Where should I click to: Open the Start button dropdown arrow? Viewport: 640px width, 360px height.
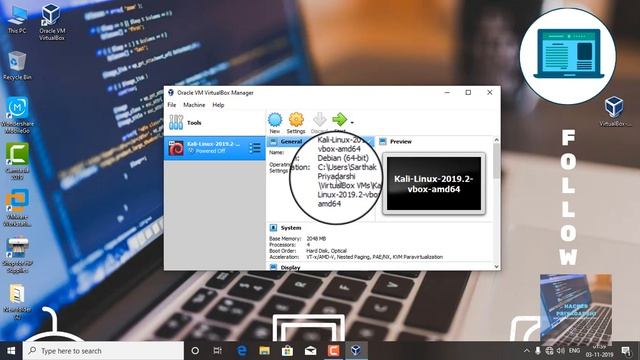click(352, 122)
